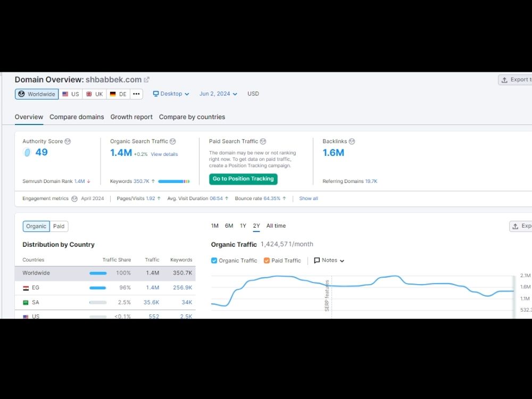The image size is (532, 399).
Task: Uncheck the Organic Traffic checkbox
Action: point(214,261)
